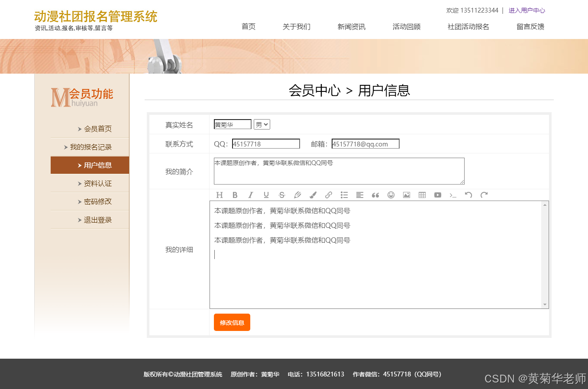Viewport: 588px width, 389px height.
Task: Insert a hyperlink using the link icon
Action: [x=329, y=195]
